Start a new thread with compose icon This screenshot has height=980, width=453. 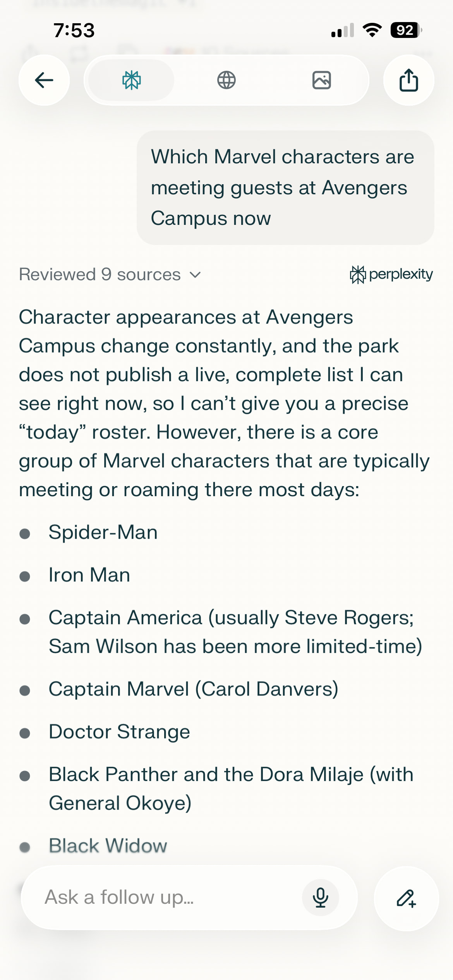[406, 898]
